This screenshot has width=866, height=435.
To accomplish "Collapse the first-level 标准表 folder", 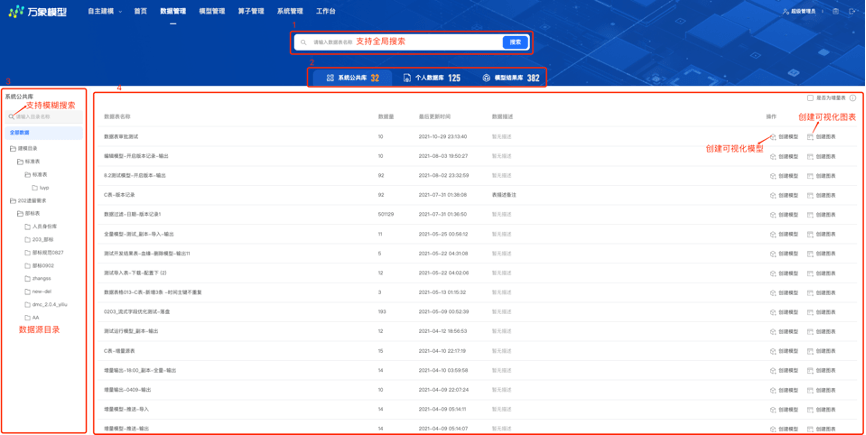I will tap(28, 162).
